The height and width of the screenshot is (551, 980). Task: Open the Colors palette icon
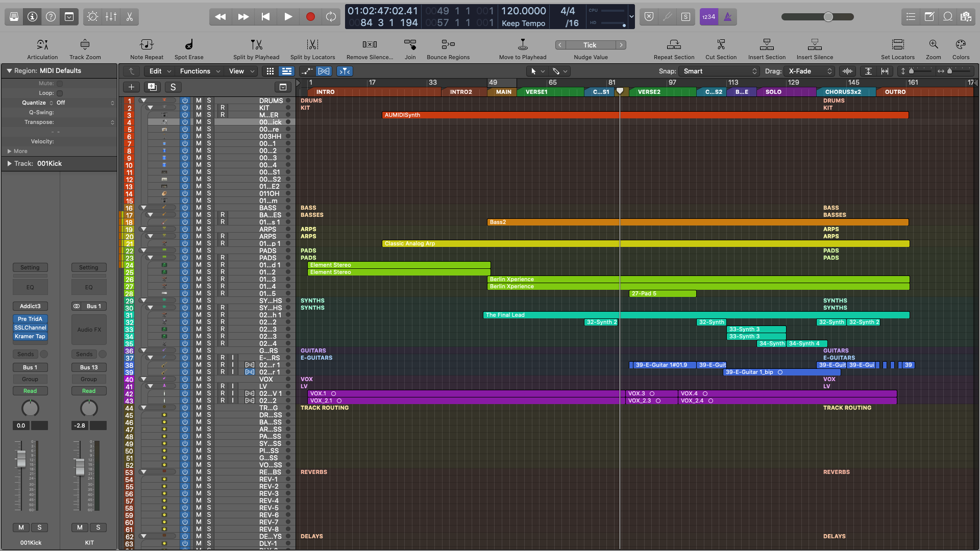(x=961, y=44)
